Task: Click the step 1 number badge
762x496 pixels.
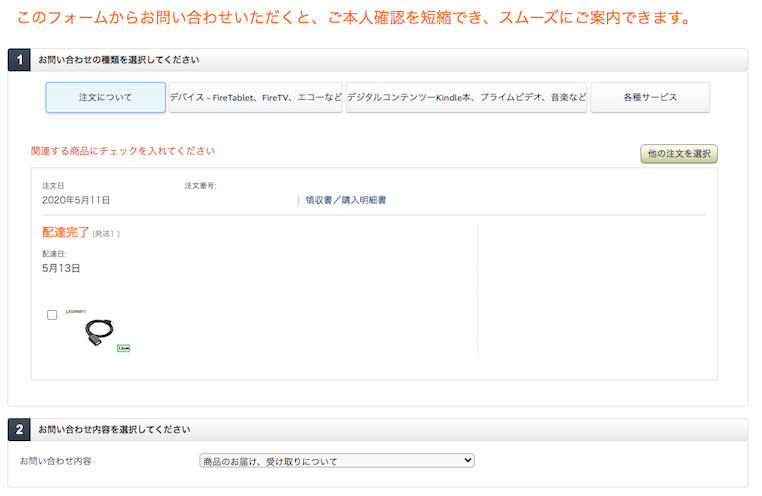Action: [19, 60]
